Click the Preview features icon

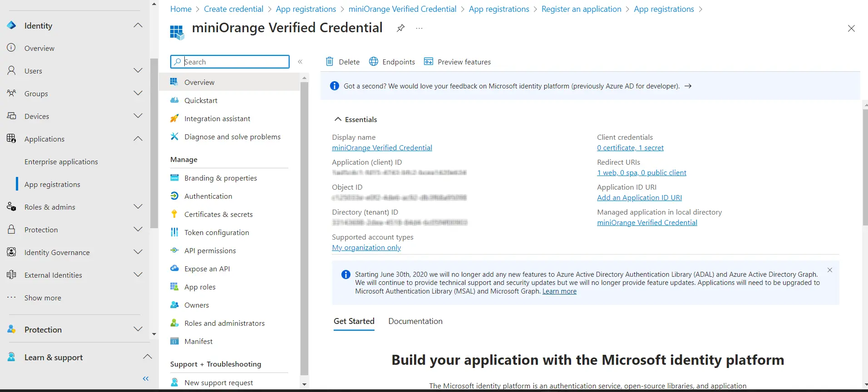tap(428, 61)
